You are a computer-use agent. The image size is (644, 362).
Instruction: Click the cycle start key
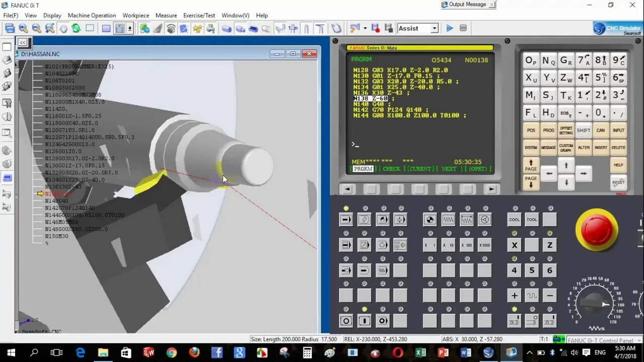(364, 321)
